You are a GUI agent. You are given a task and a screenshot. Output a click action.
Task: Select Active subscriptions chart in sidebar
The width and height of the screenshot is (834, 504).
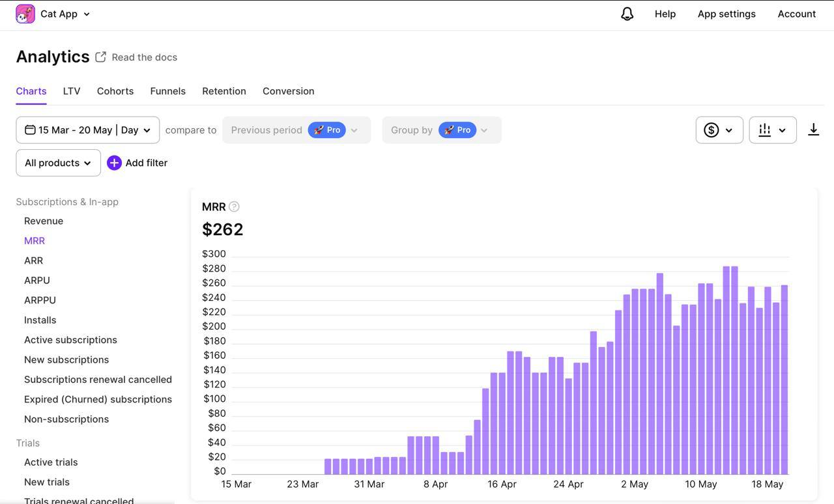click(70, 340)
